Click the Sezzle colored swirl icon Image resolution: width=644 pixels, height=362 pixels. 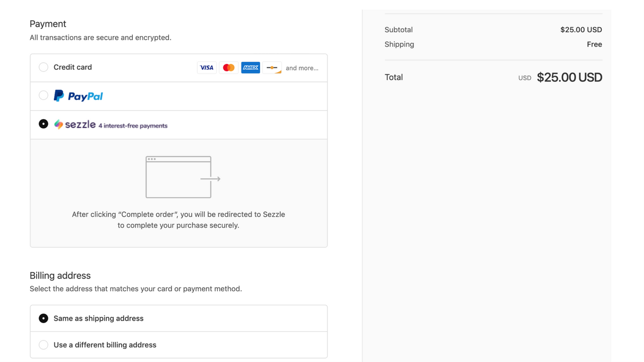[x=58, y=124]
